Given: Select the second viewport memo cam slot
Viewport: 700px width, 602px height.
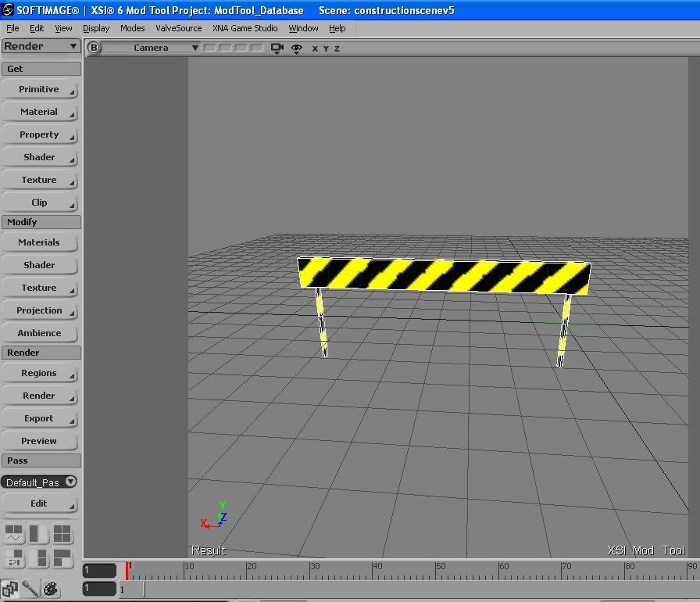Looking at the screenshot, I should (226, 48).
